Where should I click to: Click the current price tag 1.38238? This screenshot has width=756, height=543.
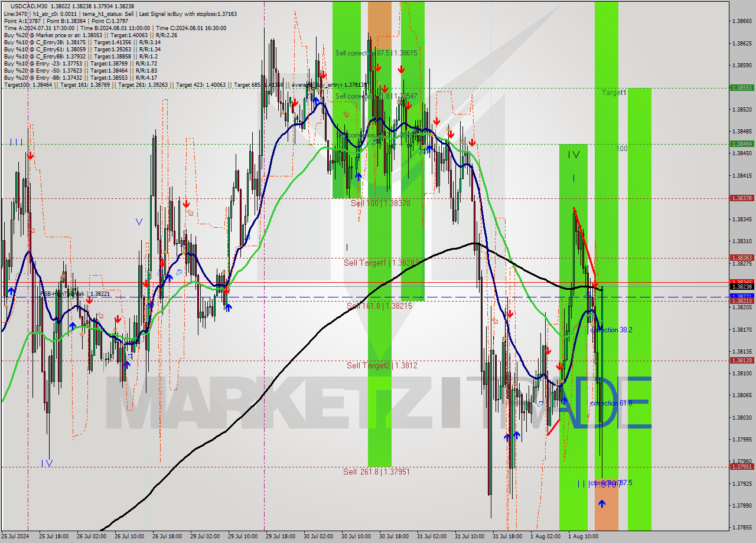click(x=742, y=286)
